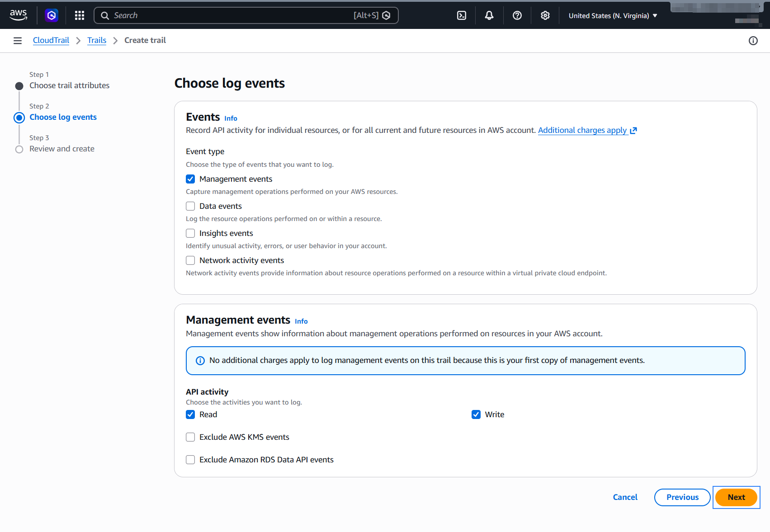
Task: Click the Cancel button
Action: (x=625, y=497)
